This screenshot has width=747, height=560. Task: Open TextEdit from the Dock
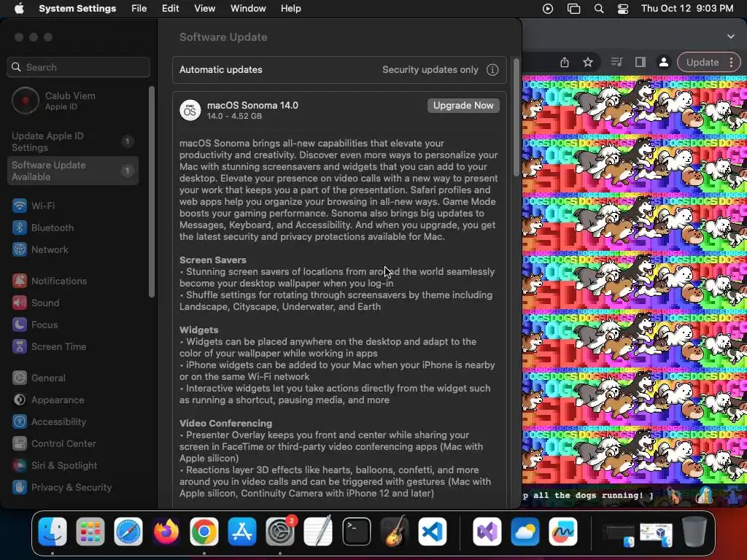(x=318, y=532)
